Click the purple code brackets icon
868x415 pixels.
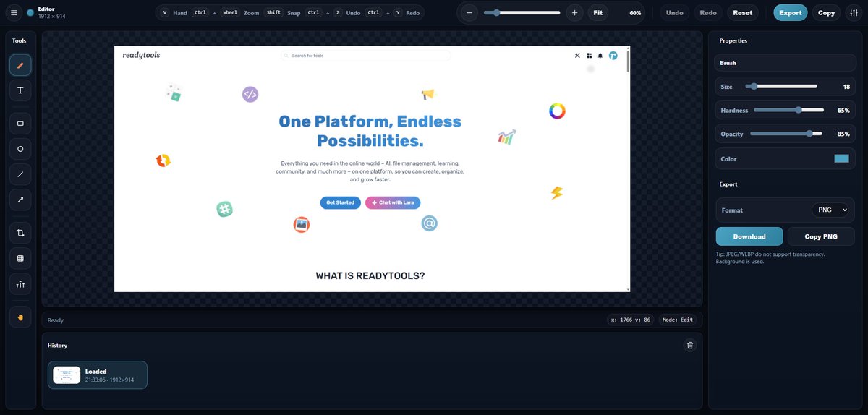(250, 94)
